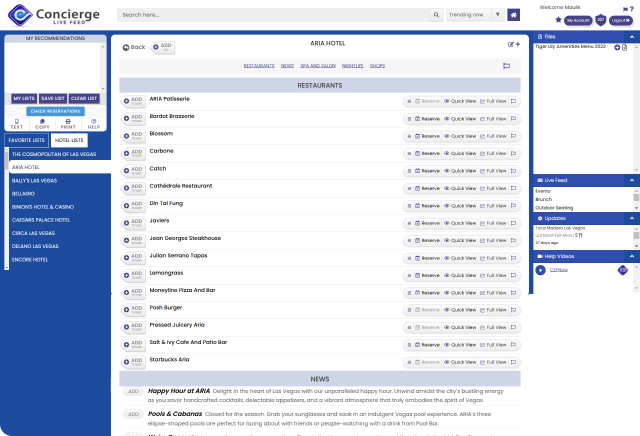This screenshot has width=640, height=436.
Task: Add Tiger Lily Amenities Menu file
Action: coord(617,47)
